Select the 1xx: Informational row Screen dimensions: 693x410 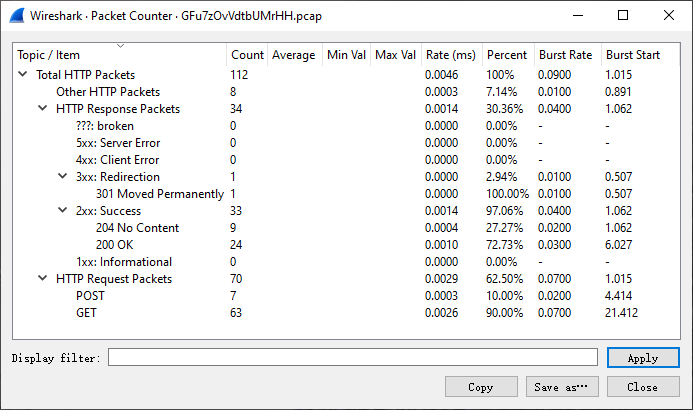[x=346, y=262]
